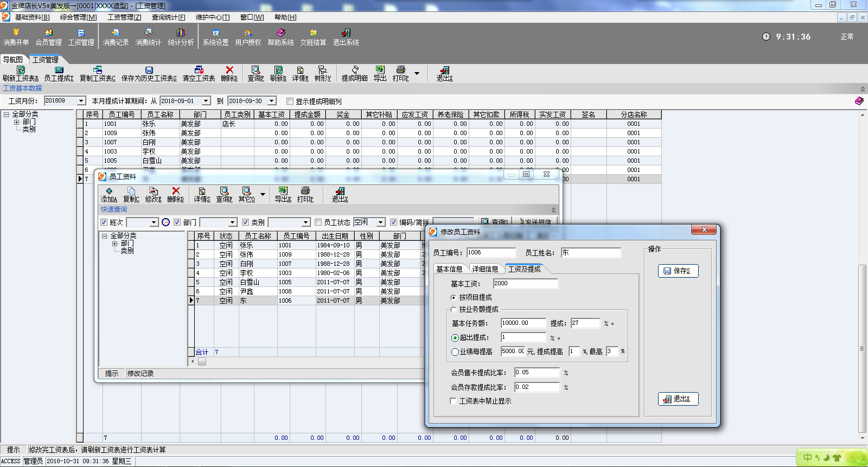Image resolution: width=868 pixels, height=467 pixels.
Task: Select the 按业务额提成 radio option
Action: coord(454,309)
